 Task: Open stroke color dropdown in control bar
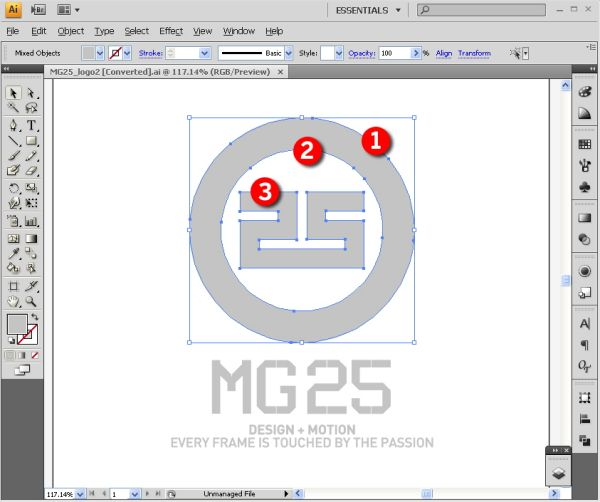[x=127, y=53]
